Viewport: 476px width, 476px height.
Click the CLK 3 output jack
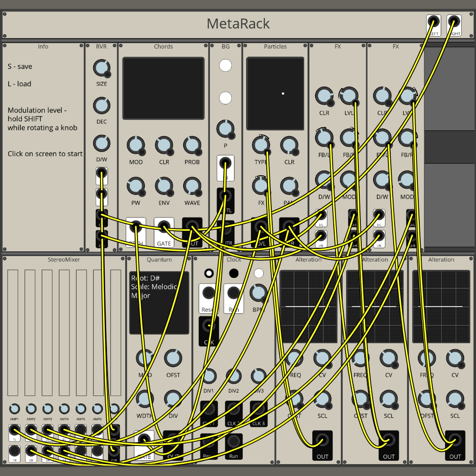[x=258, y=409]
